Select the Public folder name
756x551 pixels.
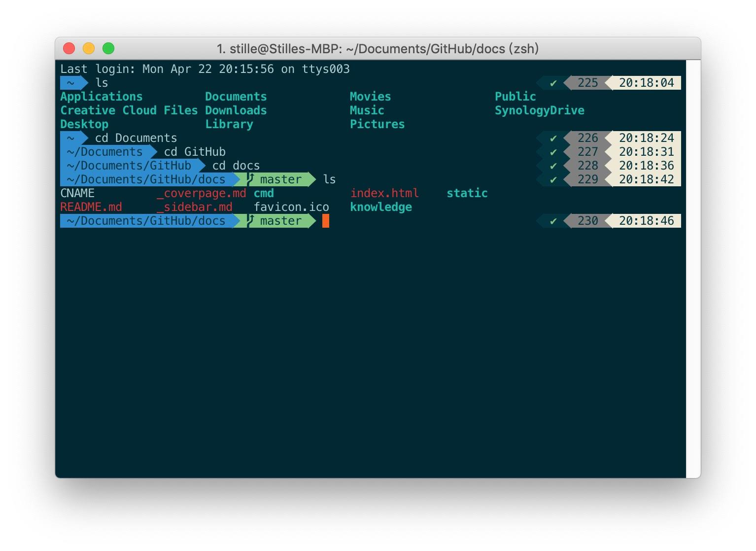pos(515,97)
